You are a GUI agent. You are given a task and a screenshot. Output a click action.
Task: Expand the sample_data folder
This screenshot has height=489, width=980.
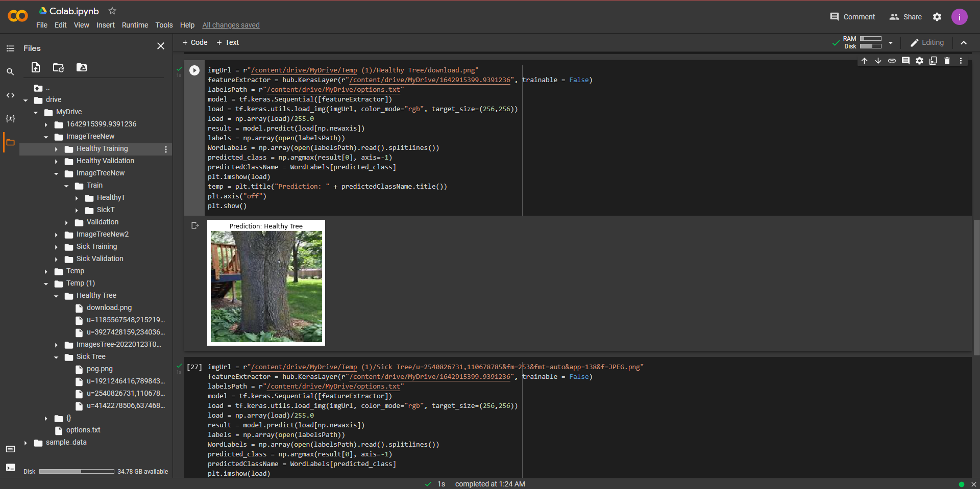[26, 443]
